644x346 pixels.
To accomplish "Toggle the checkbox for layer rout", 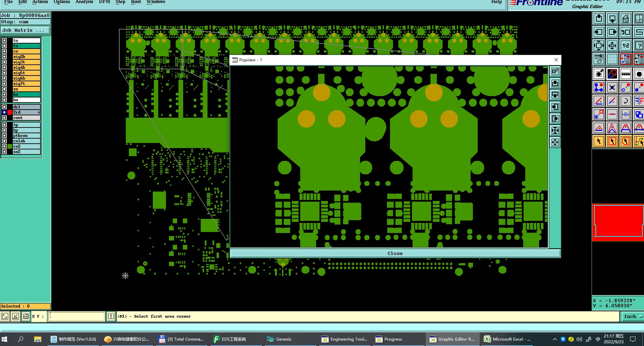I will 4,118.
